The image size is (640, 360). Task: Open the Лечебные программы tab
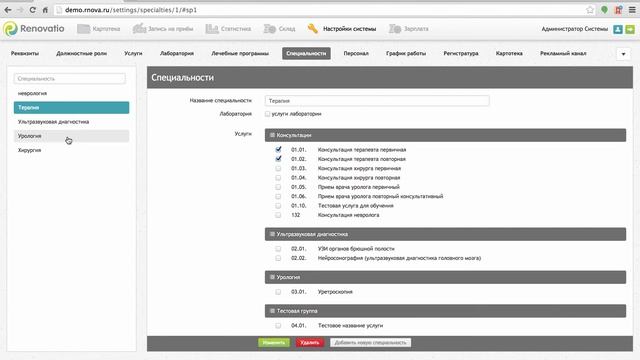coord(240,53)
